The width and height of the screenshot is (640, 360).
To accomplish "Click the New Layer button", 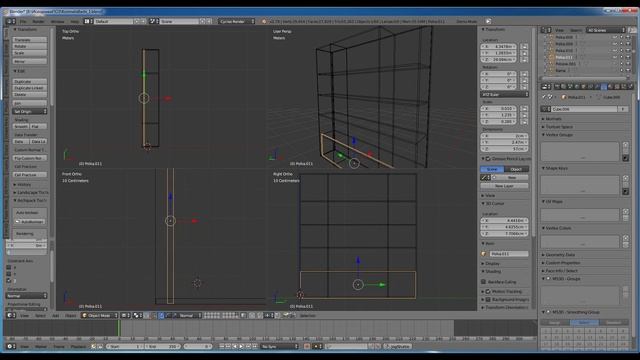I will [x=504, y=186].
